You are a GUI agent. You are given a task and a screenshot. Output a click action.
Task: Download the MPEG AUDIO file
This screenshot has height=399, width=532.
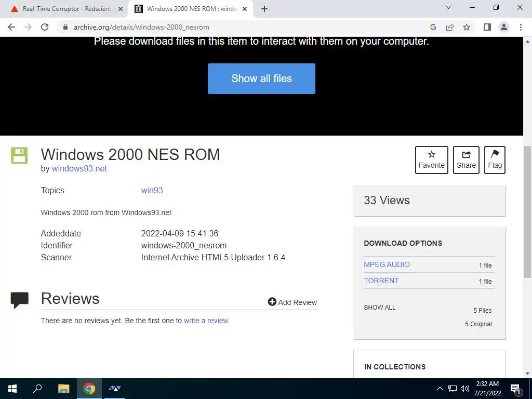(387, 264)
